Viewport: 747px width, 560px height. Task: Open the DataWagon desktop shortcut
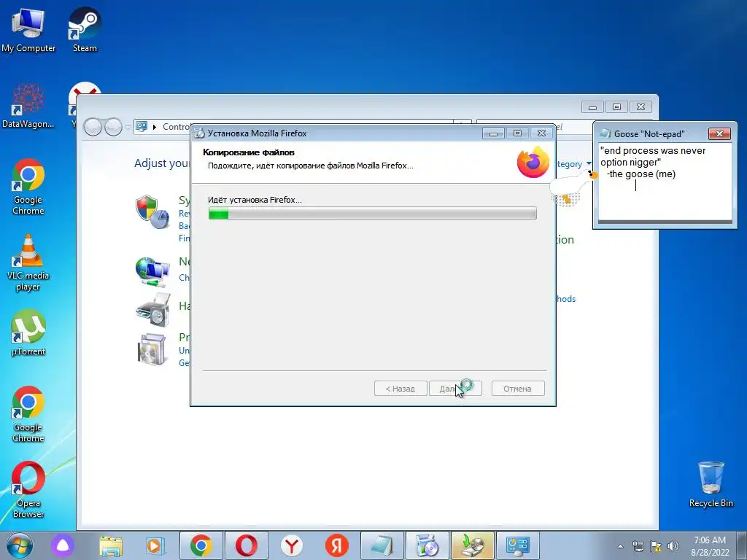click(x=28, y=106)
